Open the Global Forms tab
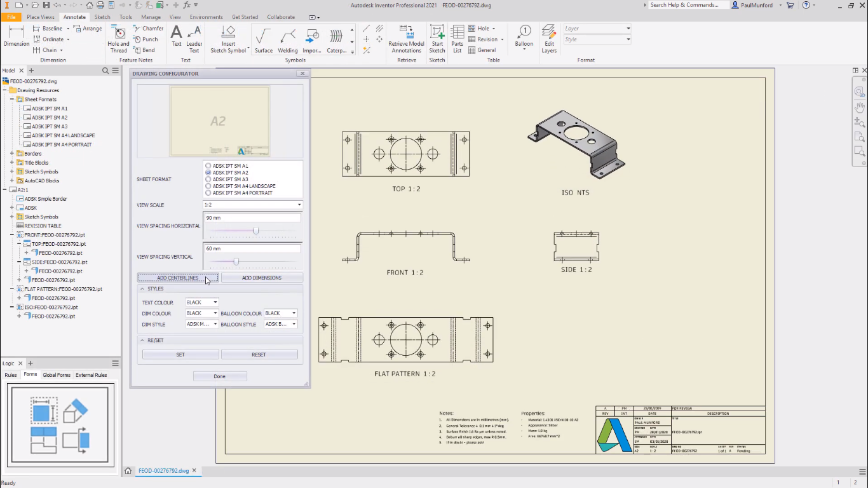The width and height of the screenshot is (868, 488). coord(57,375)
